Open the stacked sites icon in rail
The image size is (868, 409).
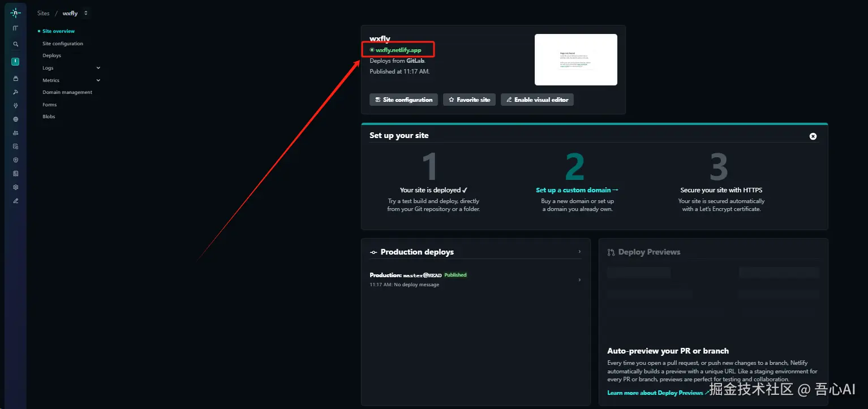point(16,79)
